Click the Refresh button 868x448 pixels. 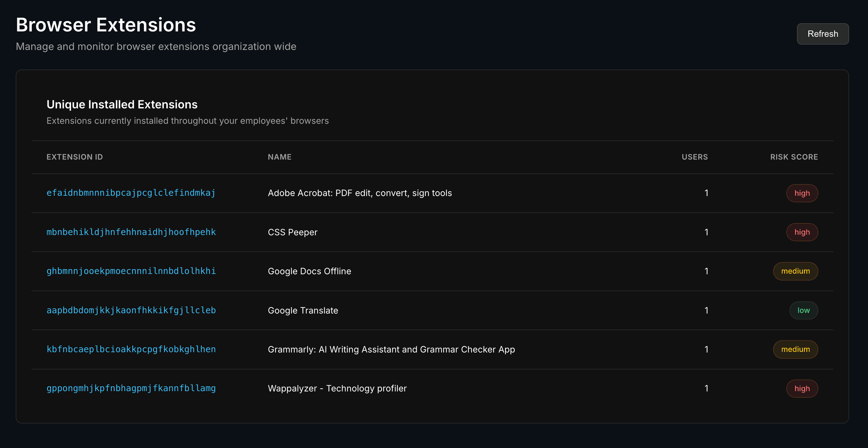pos(822,34)
